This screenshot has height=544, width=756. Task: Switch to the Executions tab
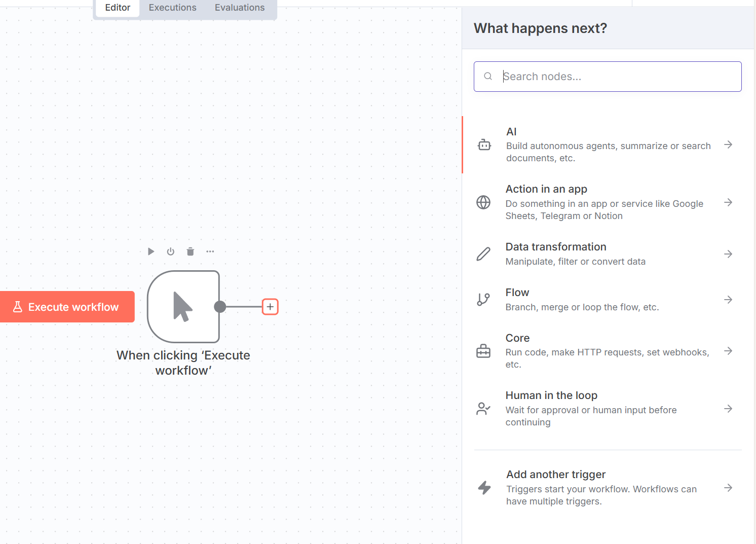pyautogui.click(x=172, y=8)
